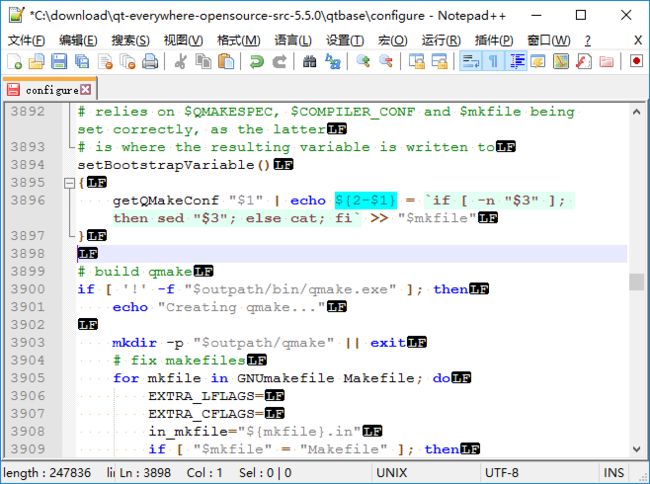Open the 运行(R) menu
Viewport: 650px width, 484px height.
441,40
